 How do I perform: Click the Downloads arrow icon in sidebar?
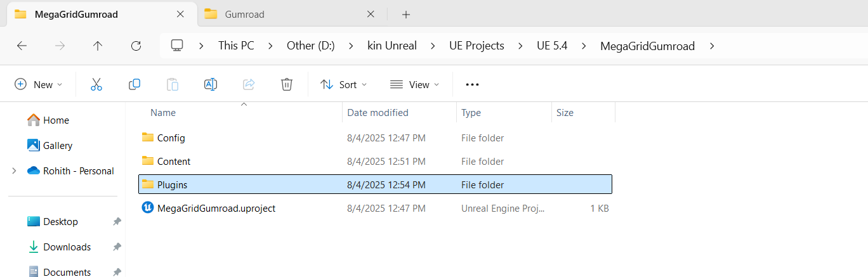click(34, 247)
